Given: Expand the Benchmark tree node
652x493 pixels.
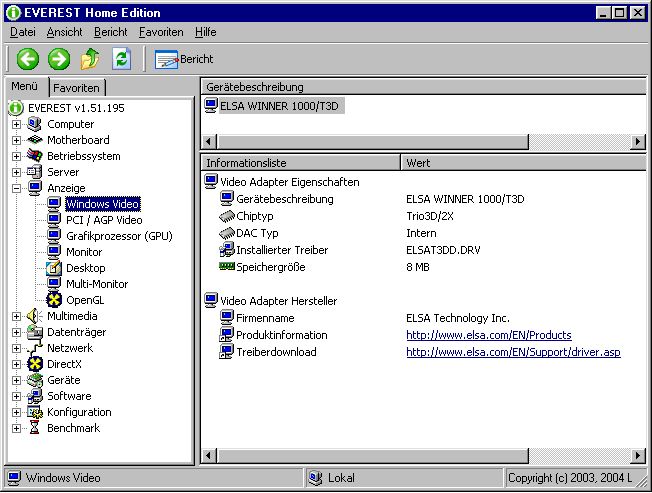Looking at the screenshot, I should (16, 428).
